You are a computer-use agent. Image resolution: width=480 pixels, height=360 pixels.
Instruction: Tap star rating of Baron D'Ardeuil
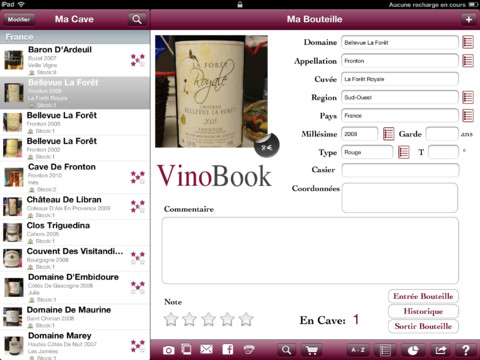[138, 60]
